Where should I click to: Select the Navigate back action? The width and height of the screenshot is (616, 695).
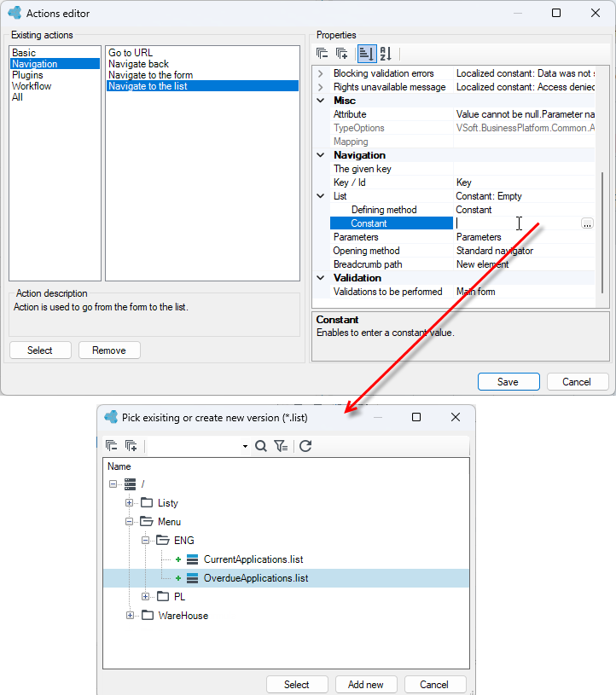pos(203,64)
